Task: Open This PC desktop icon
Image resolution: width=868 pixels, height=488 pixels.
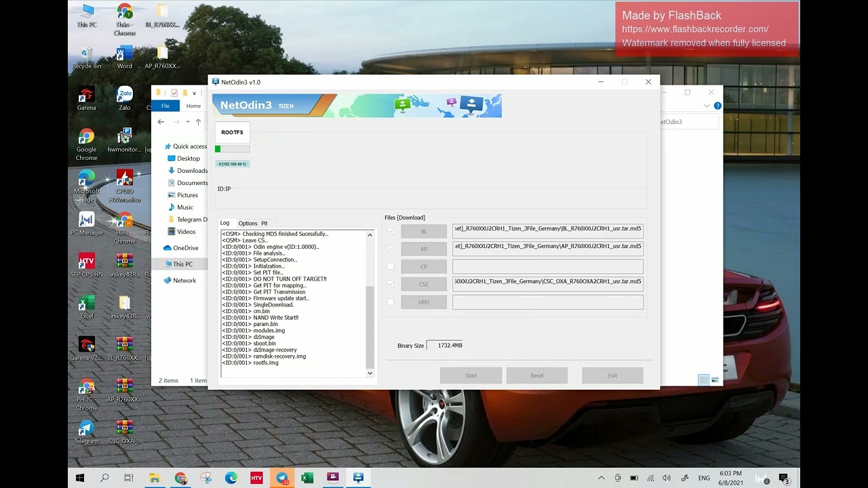Action: pos(87,16)
